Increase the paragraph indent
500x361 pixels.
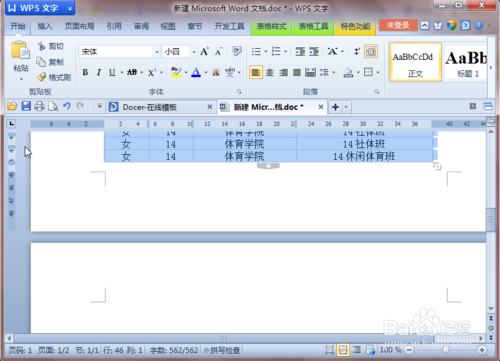[314, 52]
